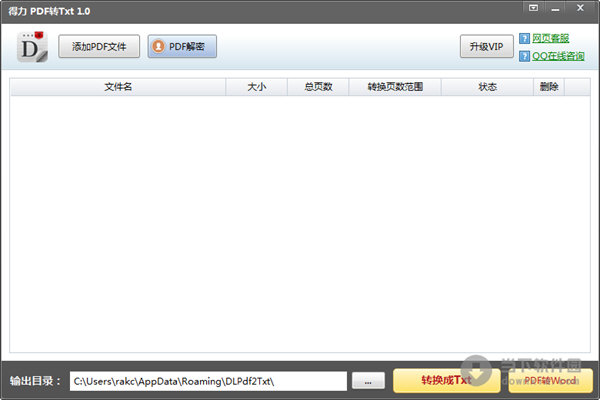Click the page range column header (转换页数范围)
Screen dimensions: 600x400
[x=395, y=87]
